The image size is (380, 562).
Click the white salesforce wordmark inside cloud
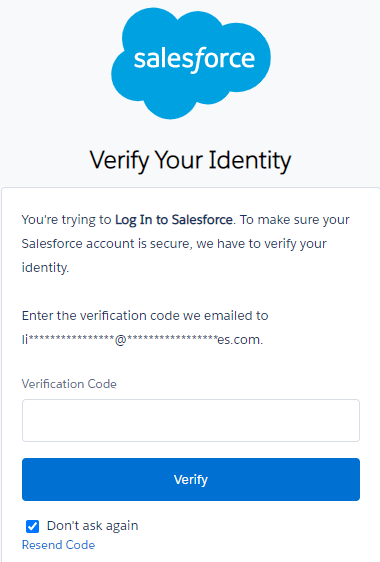point(194,60)
